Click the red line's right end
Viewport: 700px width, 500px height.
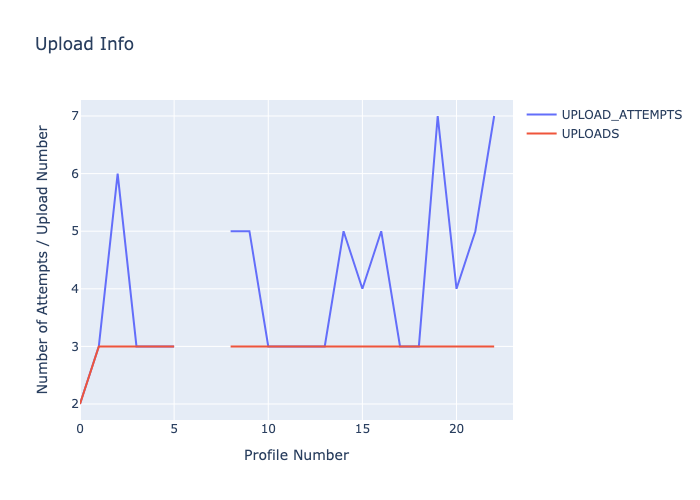(494, 346)
